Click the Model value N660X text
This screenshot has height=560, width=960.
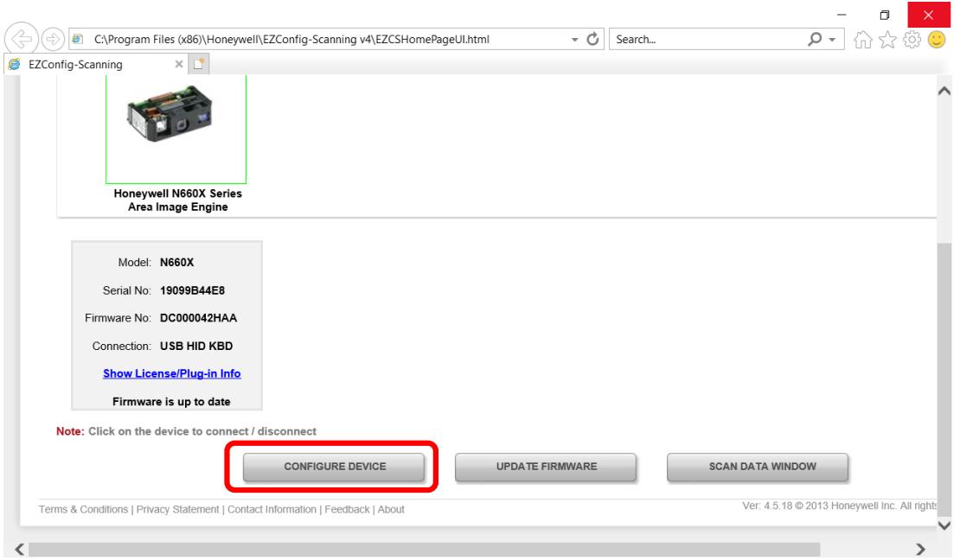pos(177,263)
